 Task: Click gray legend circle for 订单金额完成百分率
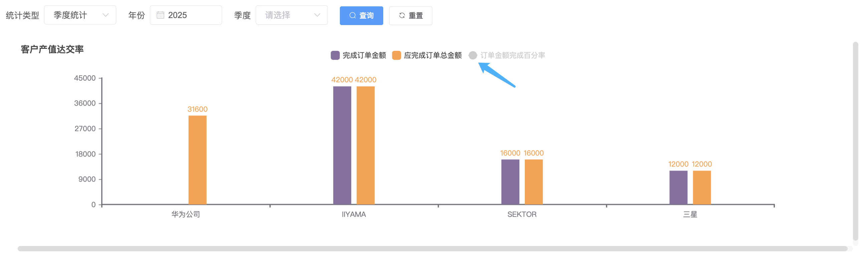[473, 55]
